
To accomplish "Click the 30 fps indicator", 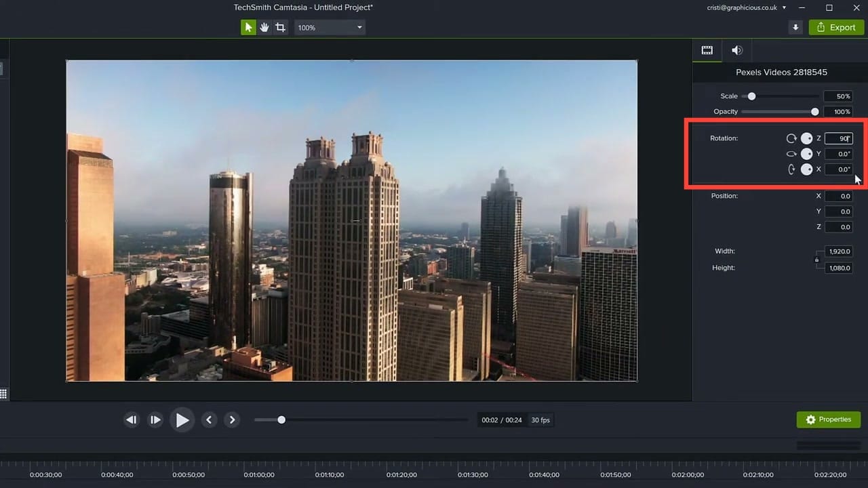I will tap(540, 420).
